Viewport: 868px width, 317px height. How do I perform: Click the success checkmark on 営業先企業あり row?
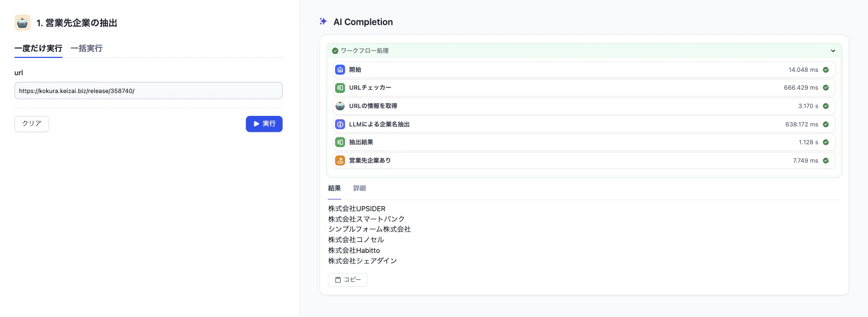point(826,160)
